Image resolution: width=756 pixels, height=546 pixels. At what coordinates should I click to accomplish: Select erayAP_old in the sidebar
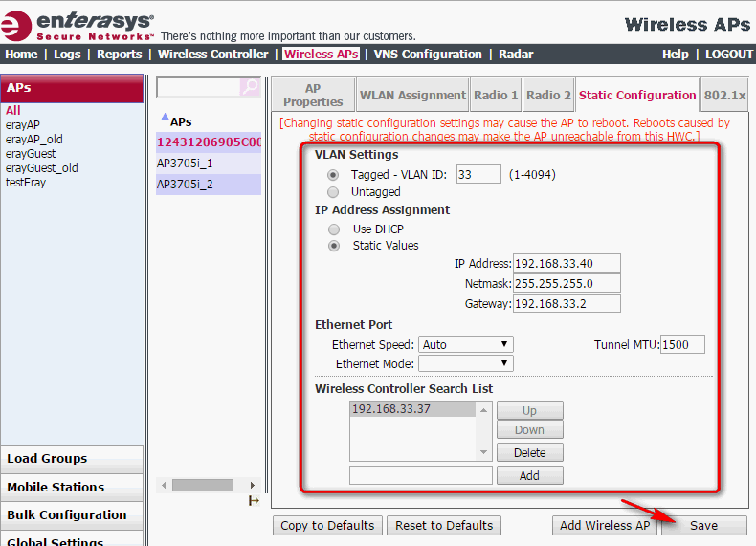click(34, 140)
